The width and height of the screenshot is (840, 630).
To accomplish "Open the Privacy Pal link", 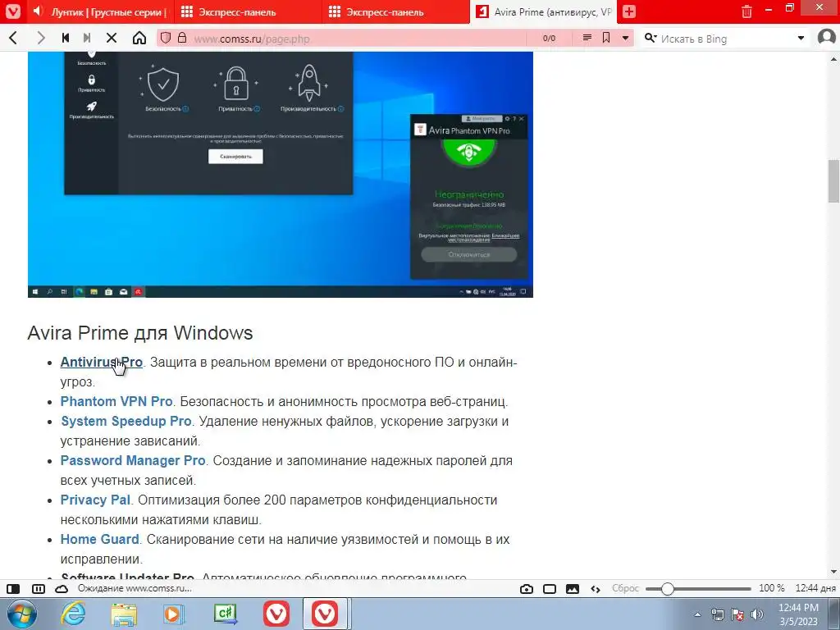I will (x=95, y=500).
